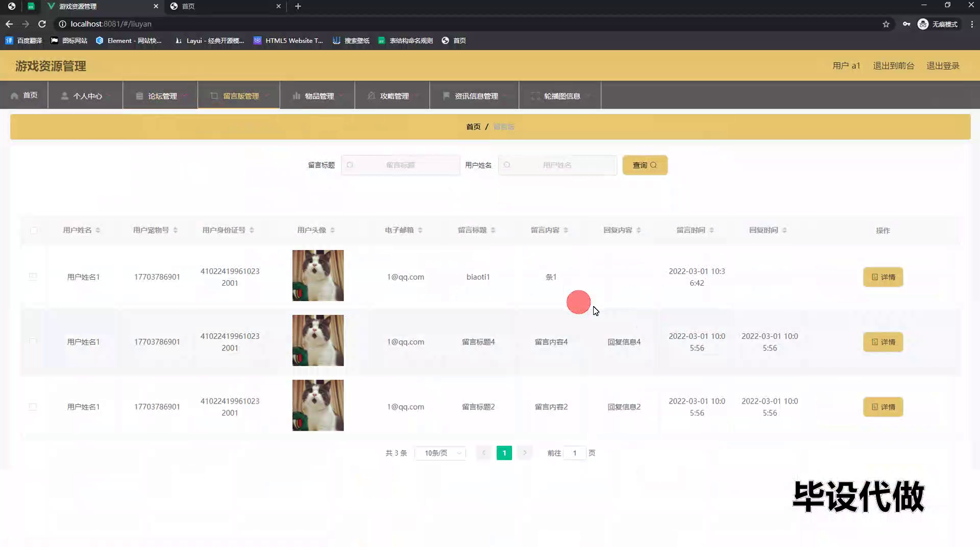The height and width of the screenshot is (547, 980).
Task: Sort by the 留言标题 column arrows
Action: 493,230
